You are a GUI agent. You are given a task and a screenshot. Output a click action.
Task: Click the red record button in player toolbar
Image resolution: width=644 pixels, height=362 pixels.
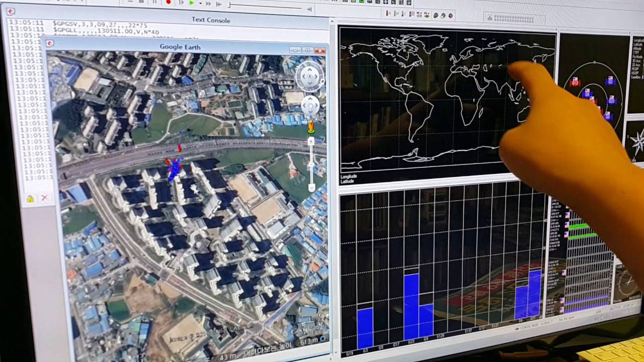tap(168, 2)
